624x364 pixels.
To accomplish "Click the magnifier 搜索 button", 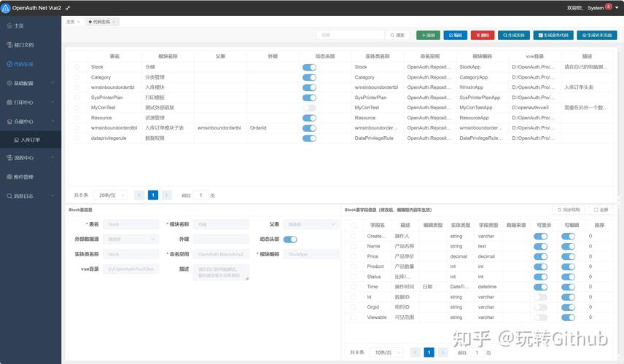I will [397, 36].
